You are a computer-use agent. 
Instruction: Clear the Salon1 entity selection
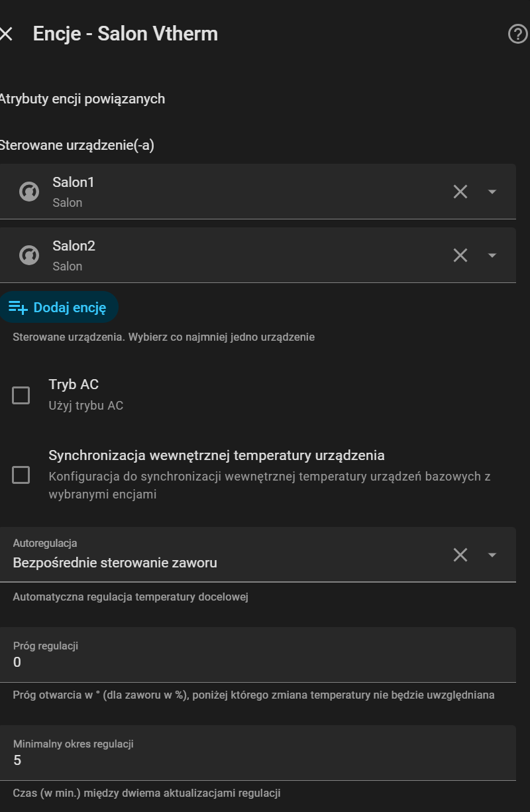pyautogui.click(x=460, y=192)
